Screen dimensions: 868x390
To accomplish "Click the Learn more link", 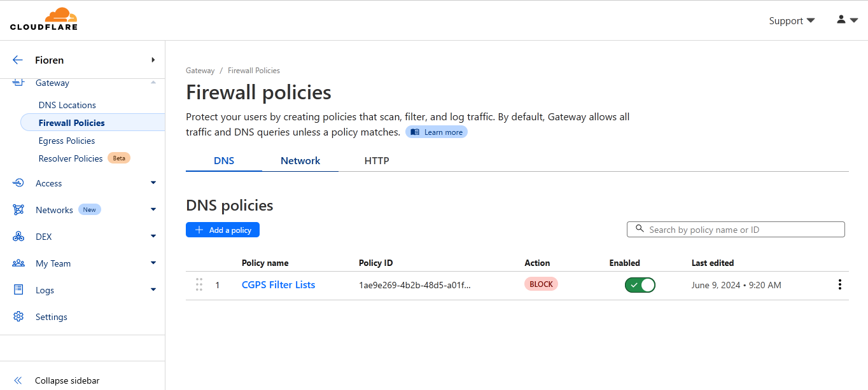I will [437, 132].
